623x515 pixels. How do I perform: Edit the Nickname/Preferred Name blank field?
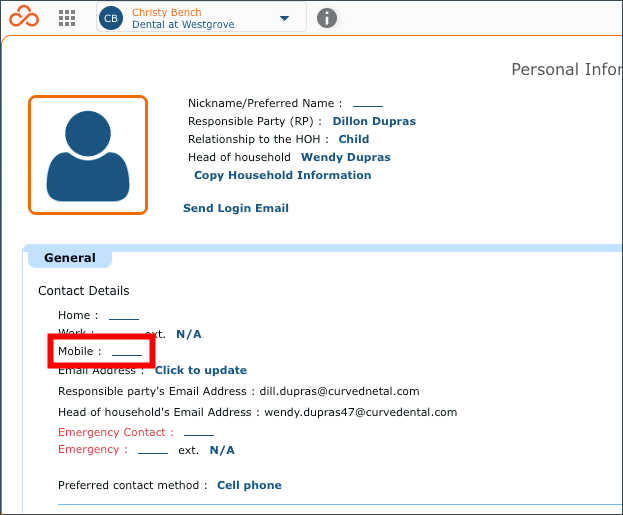click(x=368, y=104)
